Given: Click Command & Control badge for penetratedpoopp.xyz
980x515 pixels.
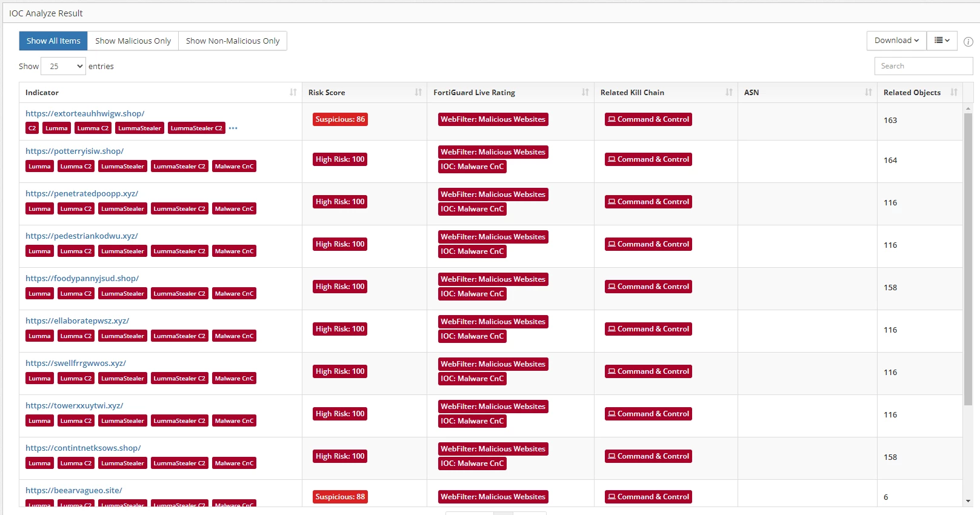Looking at the screenshot, I should pos(648,202).
